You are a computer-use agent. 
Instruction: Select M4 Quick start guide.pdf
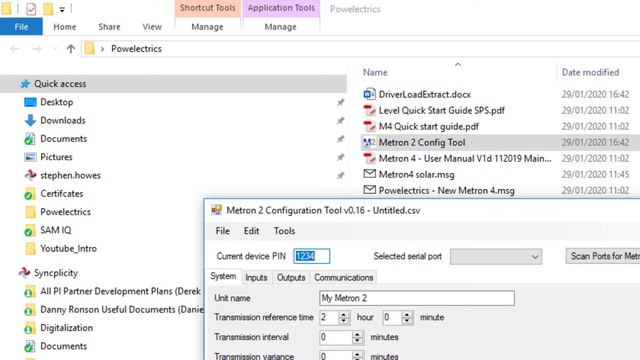click(429, 127)
